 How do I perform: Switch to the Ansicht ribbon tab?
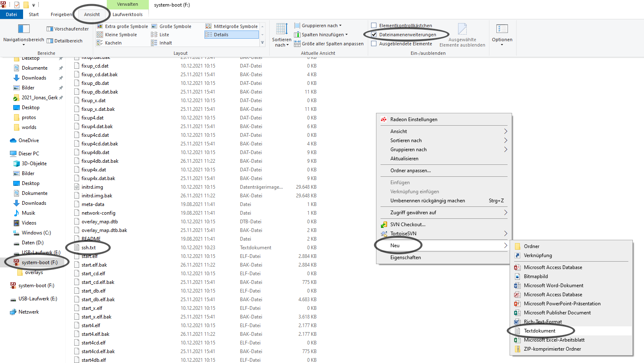[x=92, y=14]
